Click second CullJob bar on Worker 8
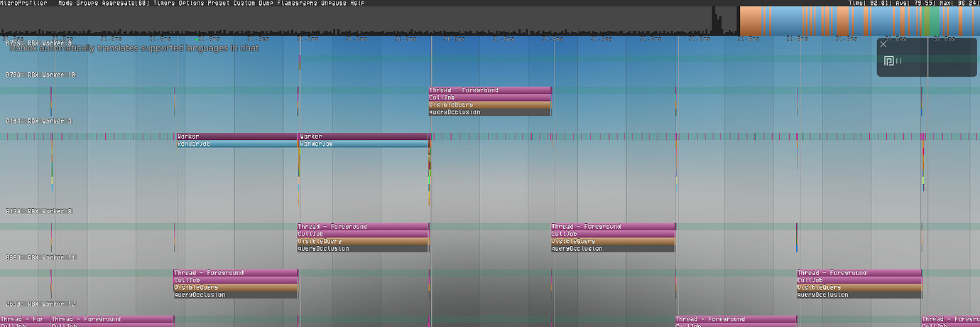Viewport: 980px width, 327px height. coord(613,234)
